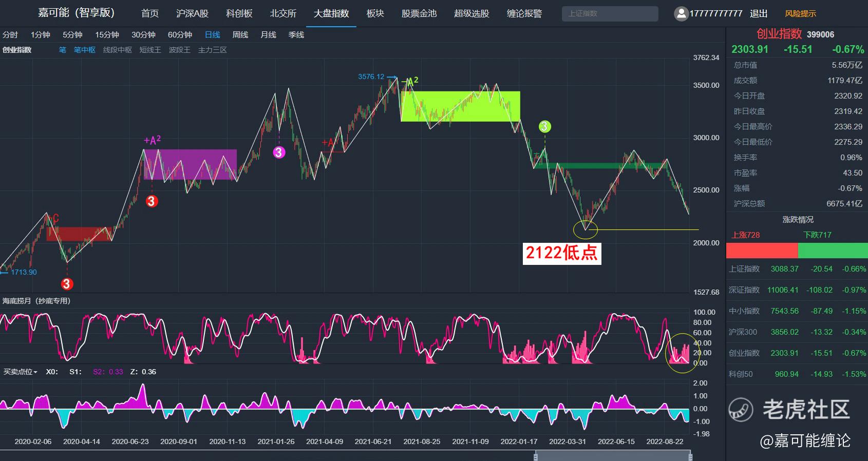Select the 深证指数 row

tap(797, 290)
